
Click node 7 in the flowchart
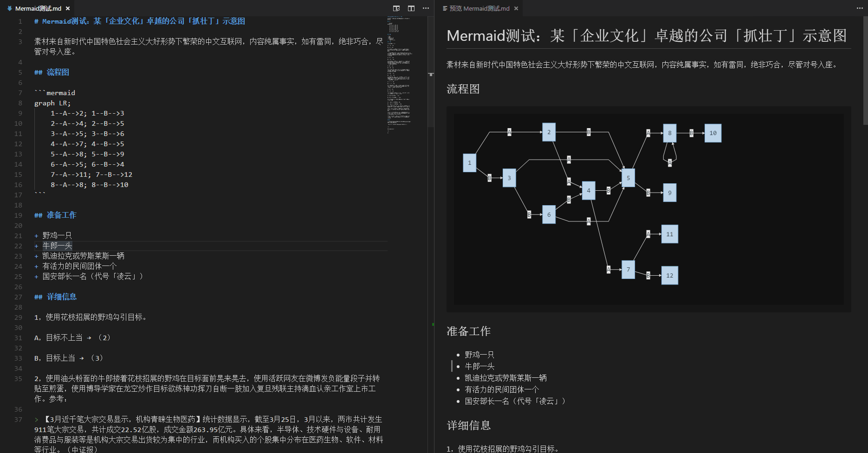coord(628,270)
